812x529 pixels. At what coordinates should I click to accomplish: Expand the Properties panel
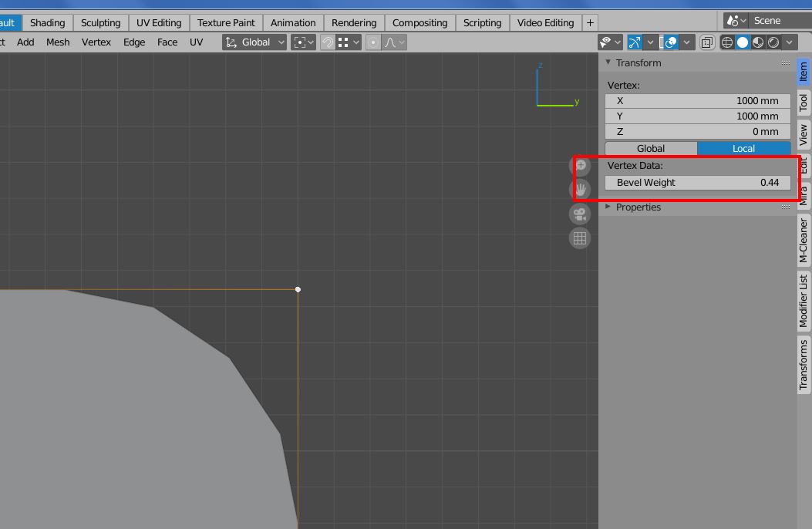[x=608, y=207]
